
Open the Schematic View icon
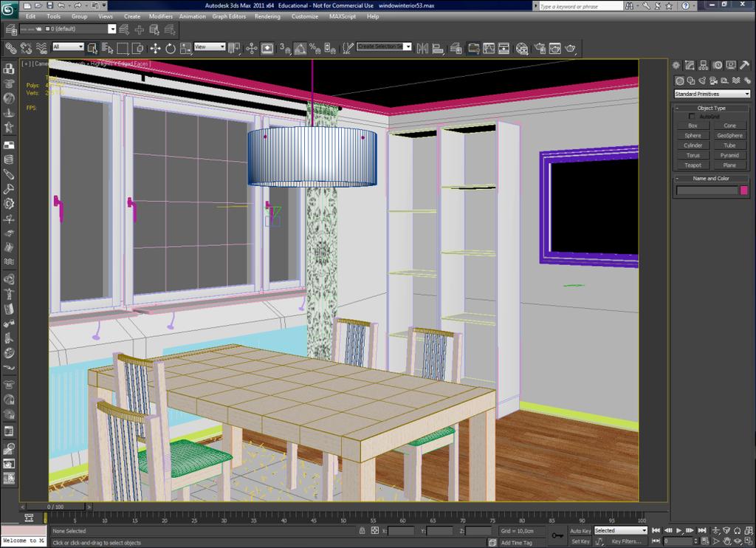pos(504,48)
